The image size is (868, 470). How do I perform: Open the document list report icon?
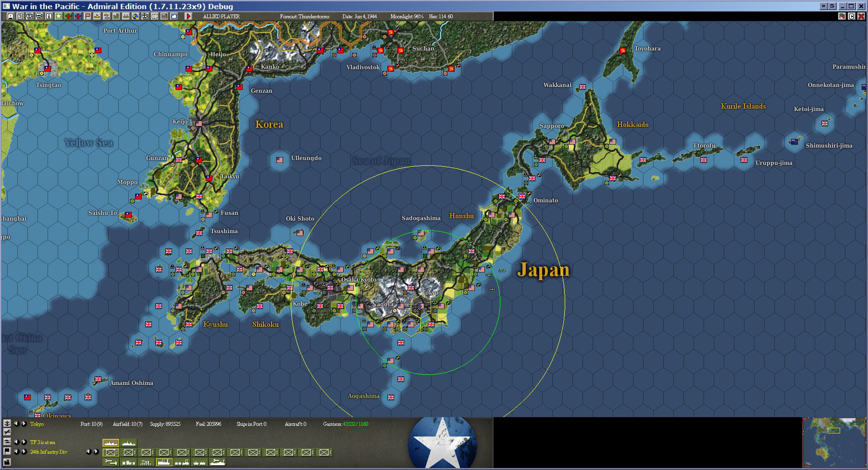(x=20, y=16)
